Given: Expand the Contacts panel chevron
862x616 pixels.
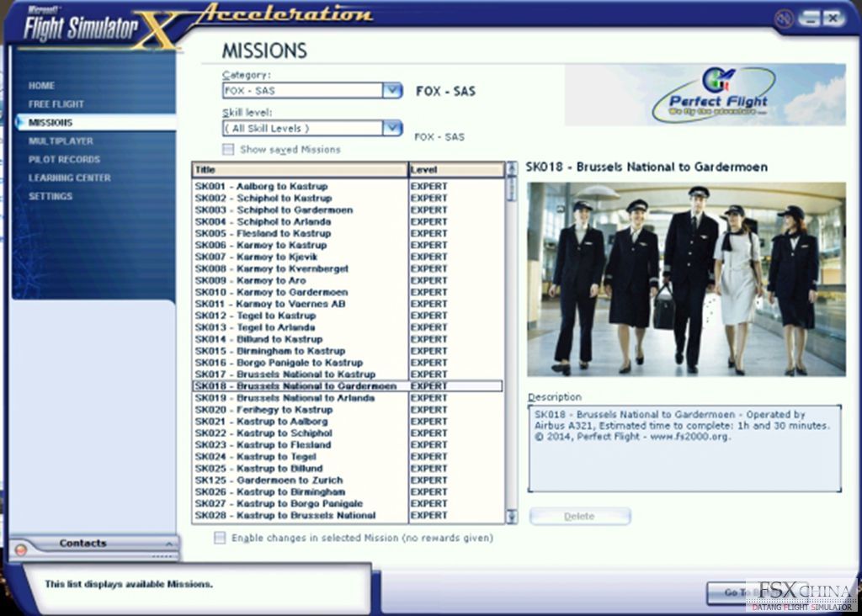Looking at the screenshot, I should (168, 544).
